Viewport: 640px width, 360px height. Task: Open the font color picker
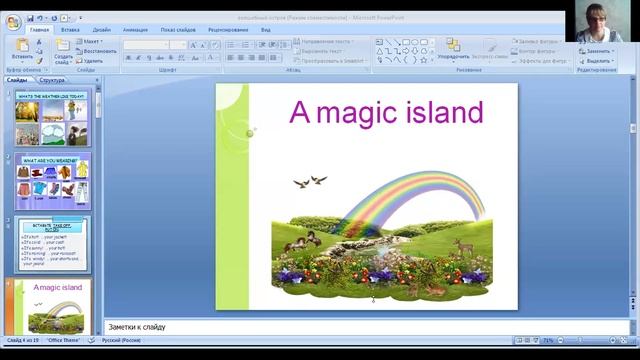pyautogui.click(x=213, y=58)
